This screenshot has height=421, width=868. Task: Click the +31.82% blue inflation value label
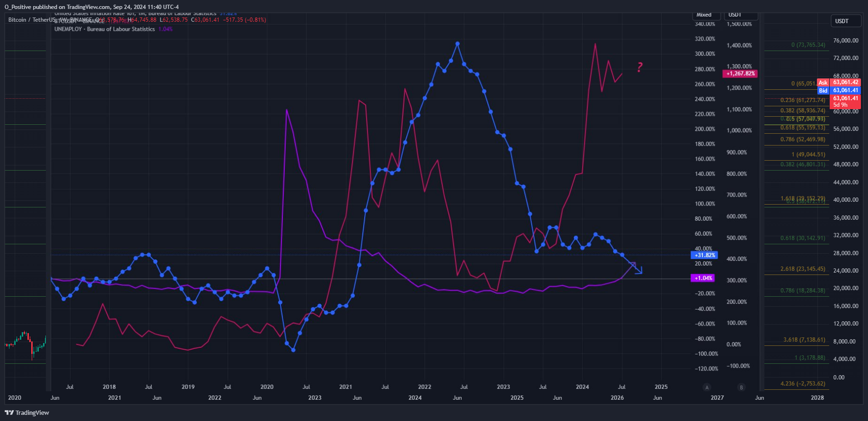coord(705,255)
